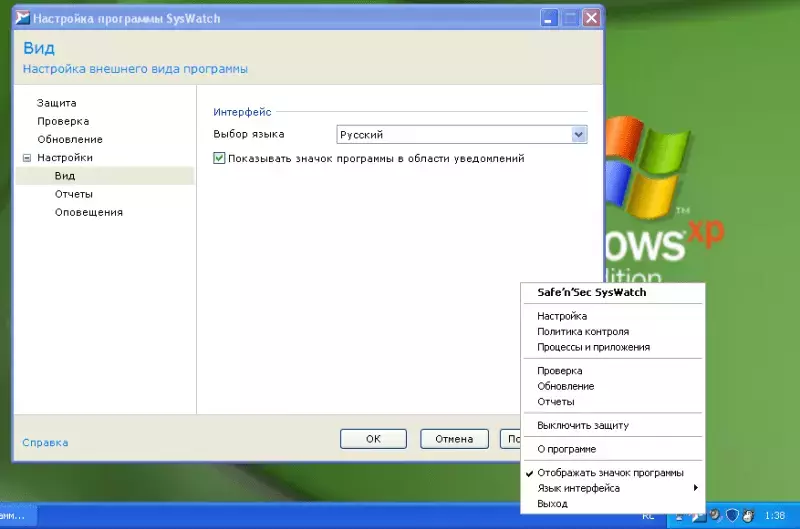Image resolution: width=800 pixels, height=529 pixels.
Task: Click the SysWatch tray icon in notification area
Action: (697, 517)
